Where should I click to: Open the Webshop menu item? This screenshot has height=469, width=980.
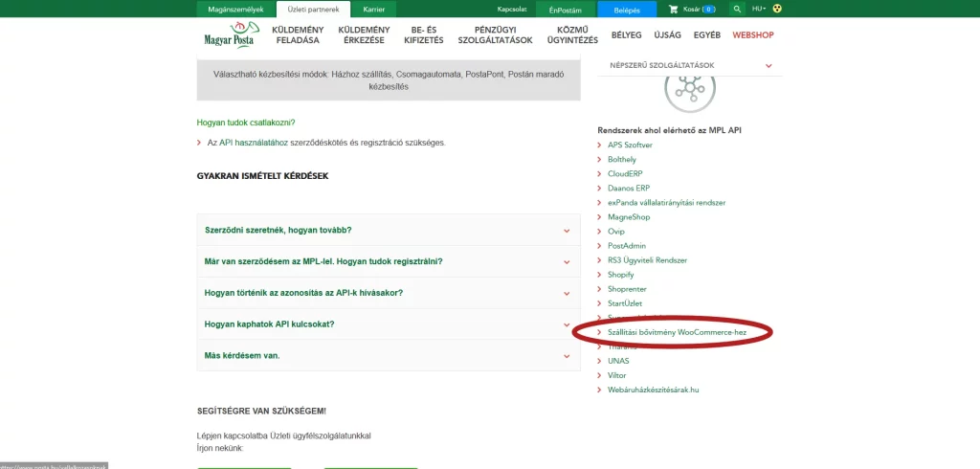(x=752, y=35)
